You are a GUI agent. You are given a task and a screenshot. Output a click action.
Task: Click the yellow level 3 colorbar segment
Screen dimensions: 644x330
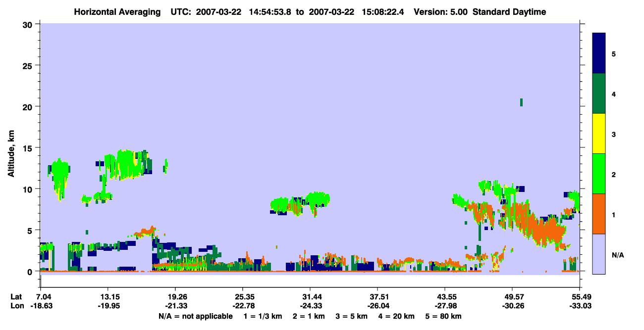click(599, 134)
